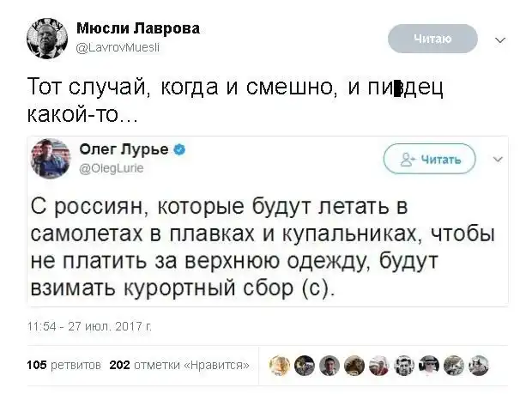
Task: Click Мюсли Лаврова profile avatar
Action: coord(45,37)
